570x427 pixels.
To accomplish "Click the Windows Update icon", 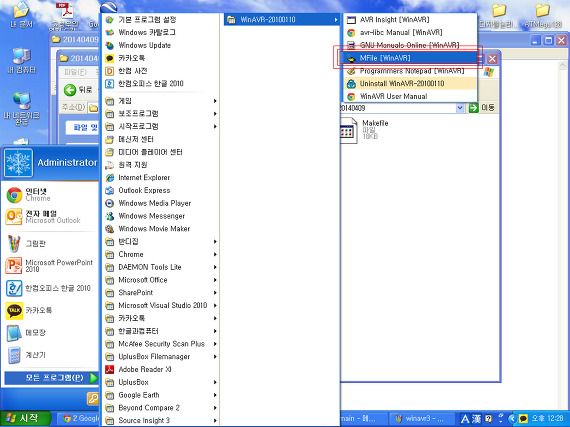I will (109, 45).
